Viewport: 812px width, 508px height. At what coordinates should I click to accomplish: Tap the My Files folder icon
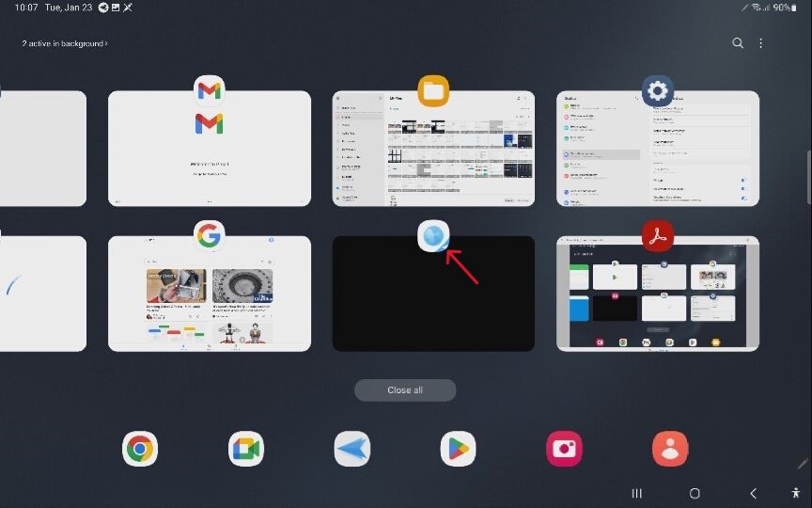(433, 90)
